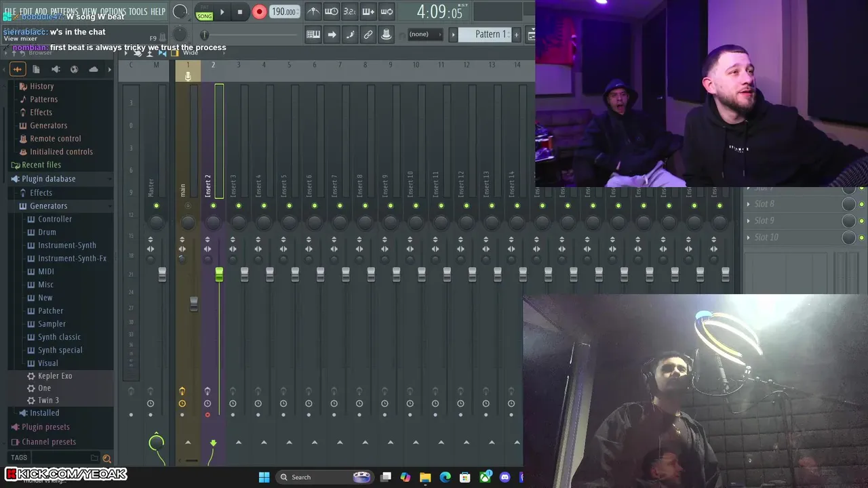Toggle Slot 10 effect enable LED
Image resolution: width=868 pixels, height=488 pixels.
click(862, 237)
